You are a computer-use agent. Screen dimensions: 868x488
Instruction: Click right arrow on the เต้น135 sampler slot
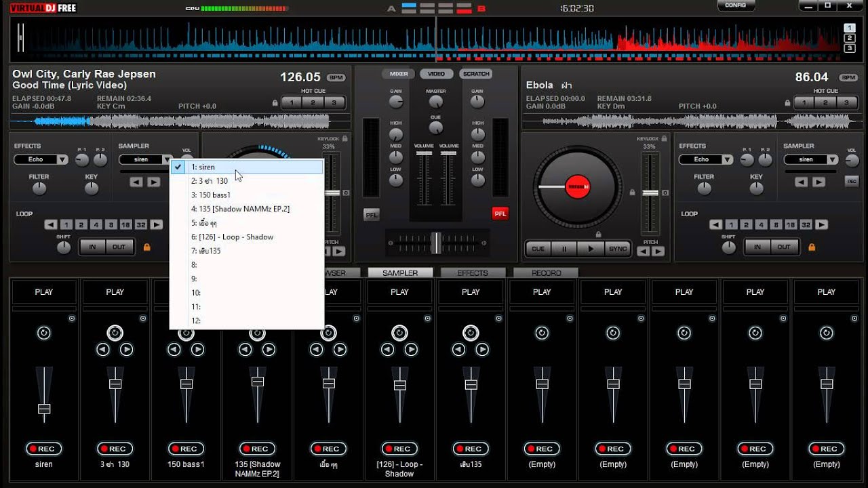click(x=483, y=350)
